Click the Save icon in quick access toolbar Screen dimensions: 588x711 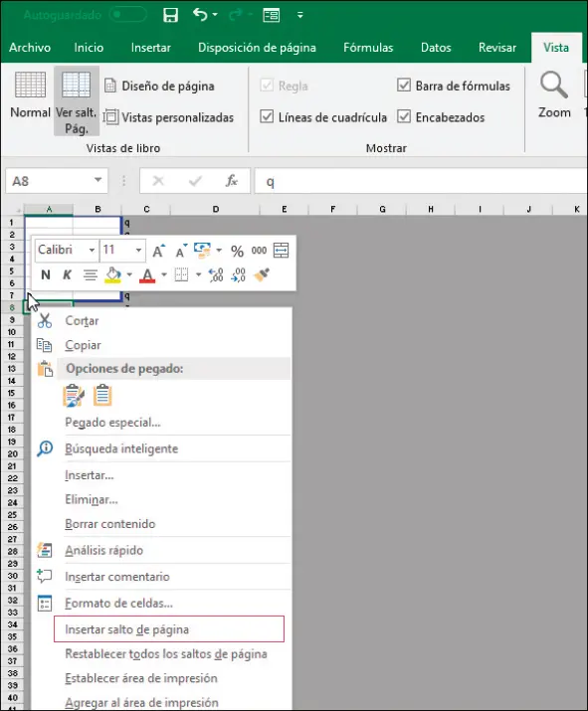click(170, 15)
